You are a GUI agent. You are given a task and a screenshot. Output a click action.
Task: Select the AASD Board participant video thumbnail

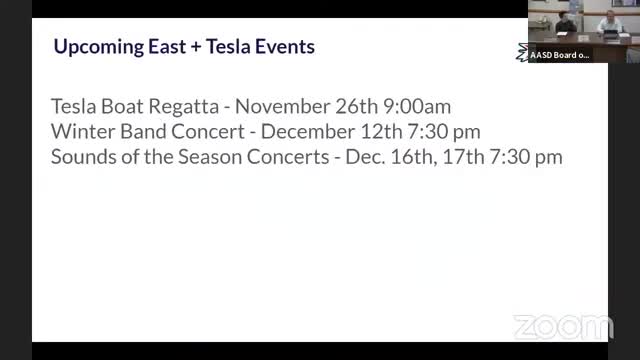pos(584,31)
